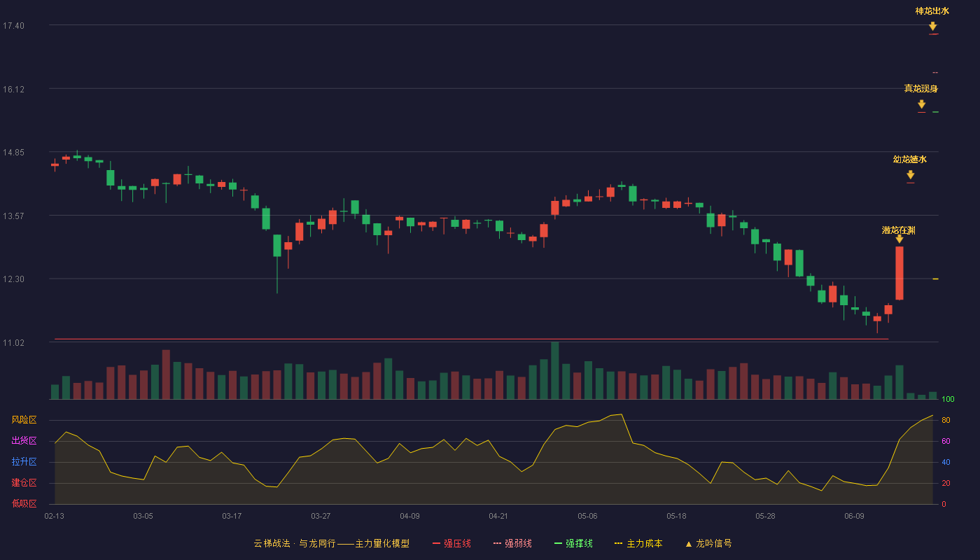
Task: Click the 低吸区 zone label
Action: point(24,503)
